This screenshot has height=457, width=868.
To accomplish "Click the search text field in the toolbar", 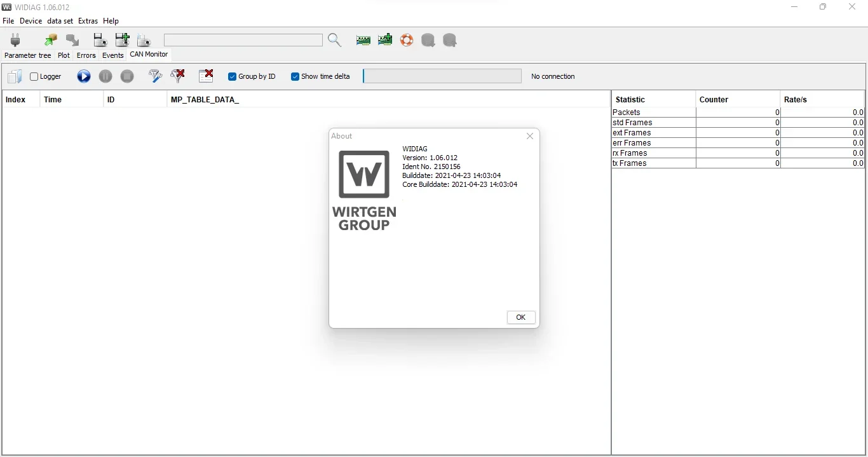I will (243, 40).
